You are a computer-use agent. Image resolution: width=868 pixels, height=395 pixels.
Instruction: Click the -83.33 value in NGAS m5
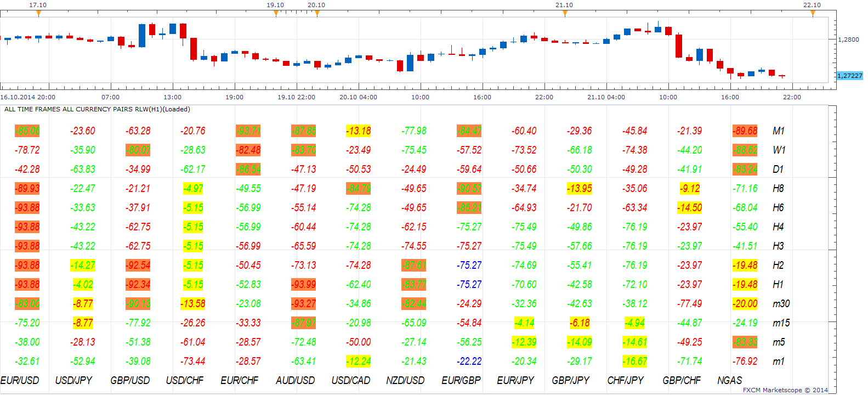[x=745, y=342]
